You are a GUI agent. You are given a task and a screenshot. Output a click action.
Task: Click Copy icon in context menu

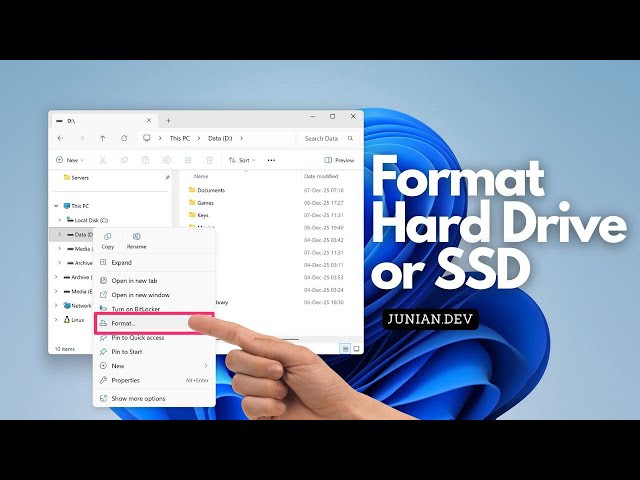click(x=108, y=241)
